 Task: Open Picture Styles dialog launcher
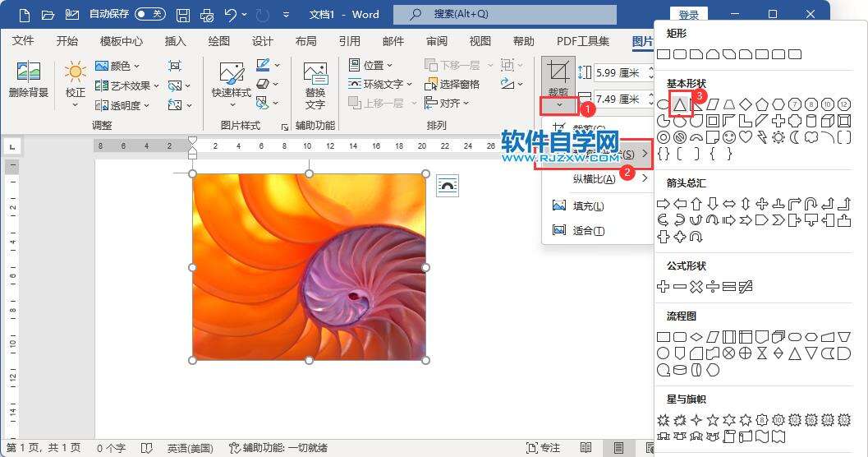coord(284,127)
